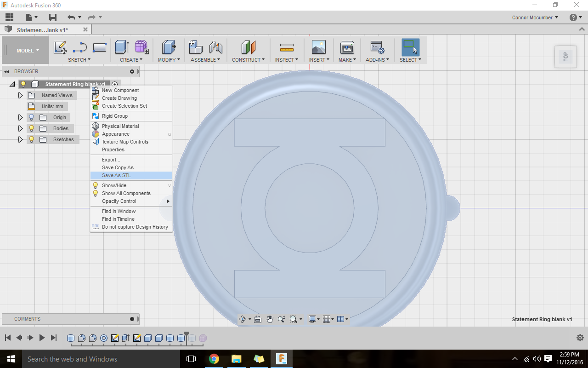The height and width of the screenshot is (368, 588).
Task: Open Chrome from the Windows taskbar
Action: pyautogui.click(x=214, y=359)
